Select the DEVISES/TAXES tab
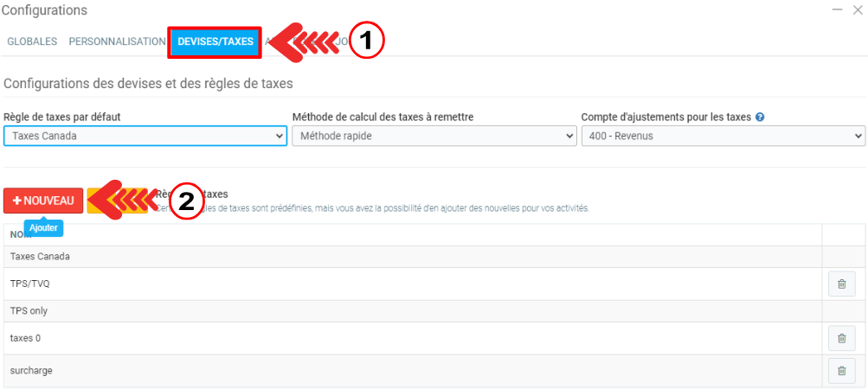The height and width of the screenshot is (389, 868). 215,41
